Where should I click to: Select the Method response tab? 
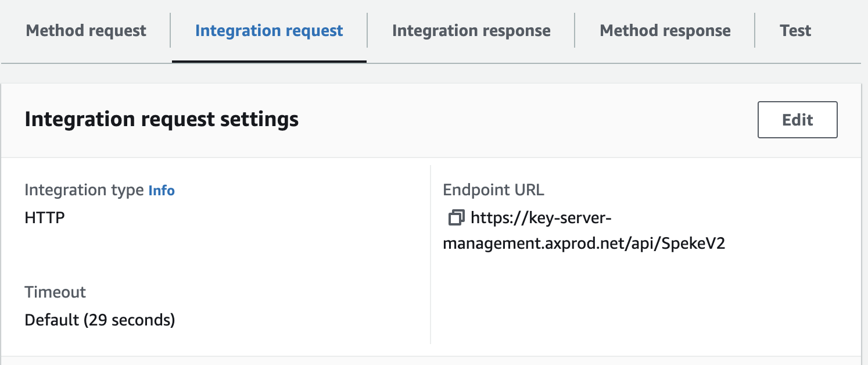tap(665, 30)
